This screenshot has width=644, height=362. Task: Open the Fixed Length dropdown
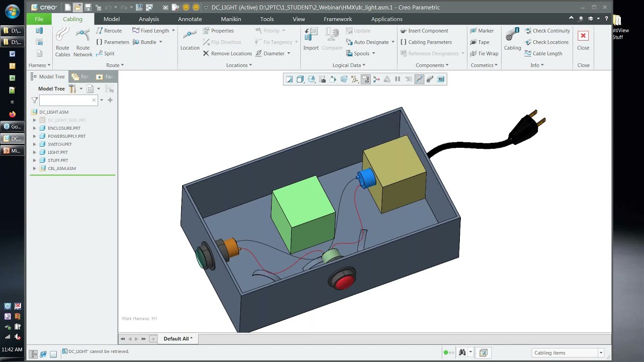(173, 31)
